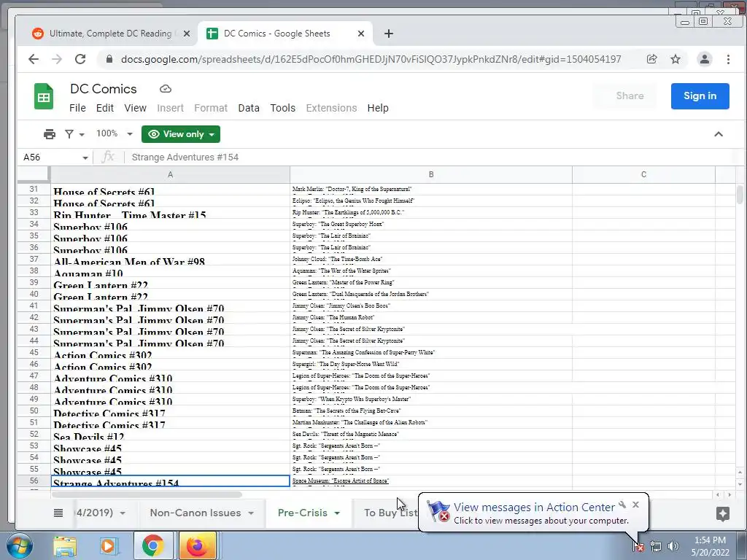Open the View only mode dropdown
The image size is (747, 560).
(181, 134)
